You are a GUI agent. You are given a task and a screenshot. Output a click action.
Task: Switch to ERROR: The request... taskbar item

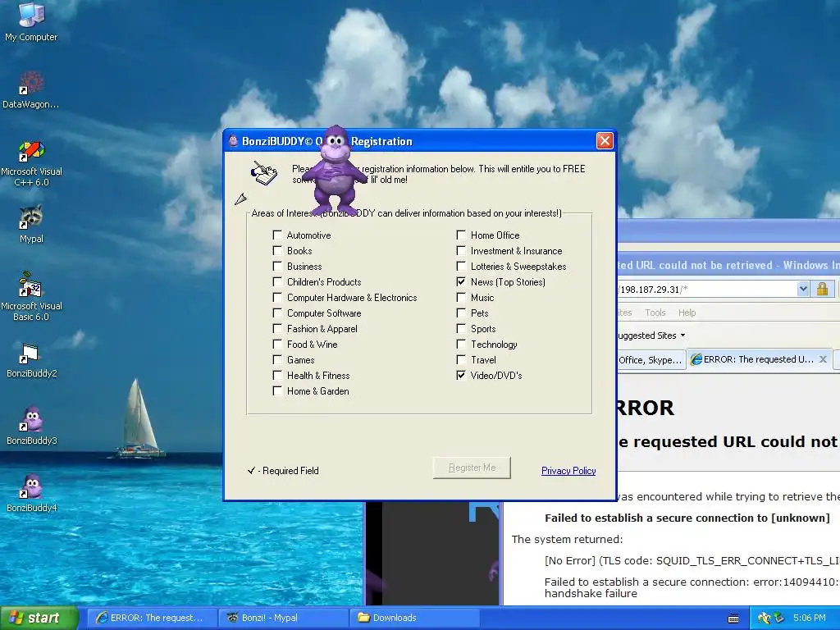click(x=152, y=618)
